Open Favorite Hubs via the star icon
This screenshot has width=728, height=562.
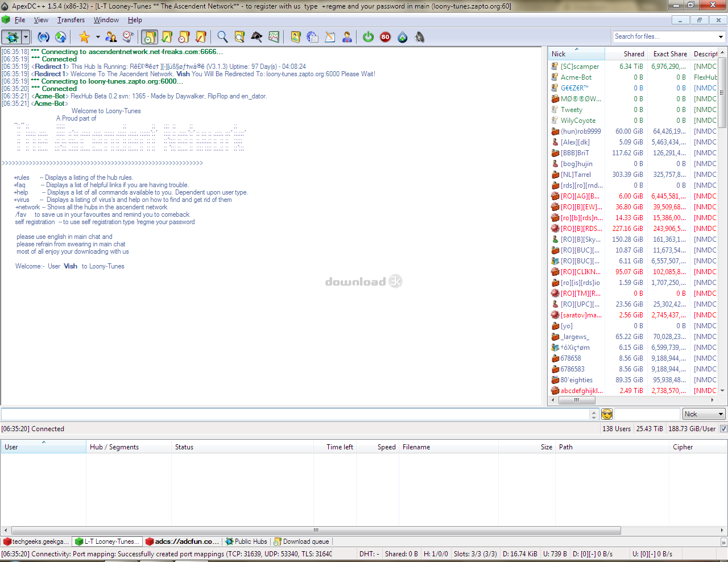point(84,38)
